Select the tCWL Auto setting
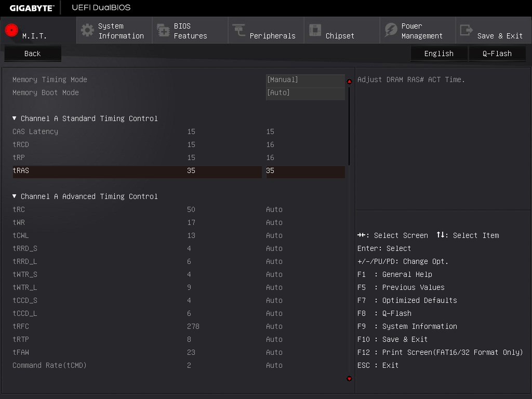Screen dimensions: 532x399 [x=274, y=235]
